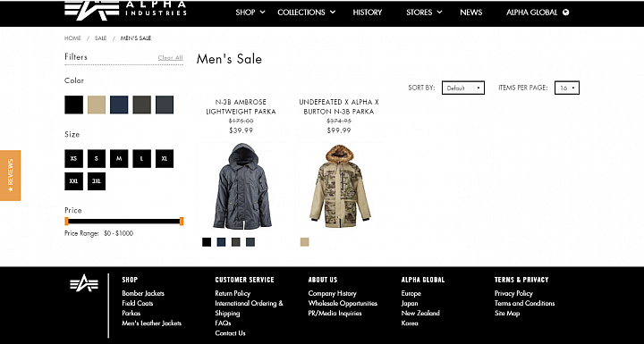Select the tan color filter swatch
644x344 pixels.
pyautogui.click(x=97, y=105)
